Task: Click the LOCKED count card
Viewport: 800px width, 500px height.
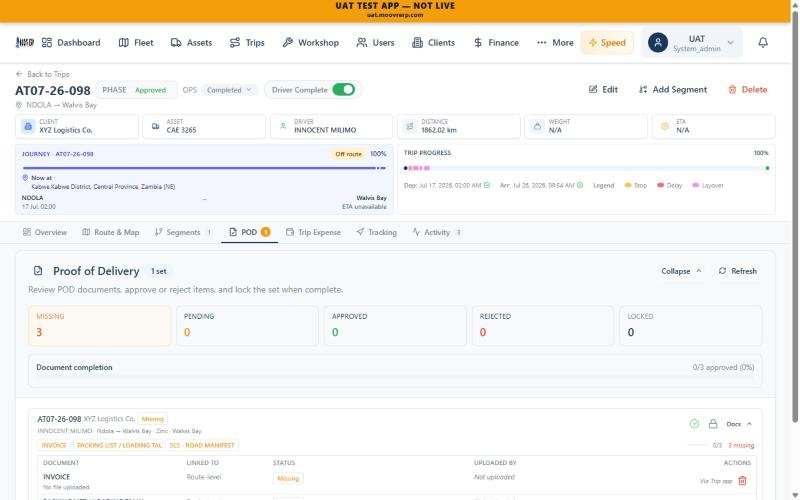Action: (x=691, y=326)
